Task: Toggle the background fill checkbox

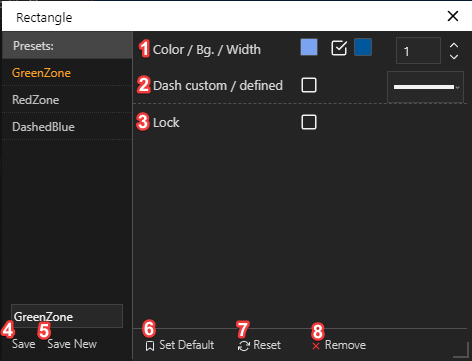Action: pyautogui.click(x=339, y=48)
